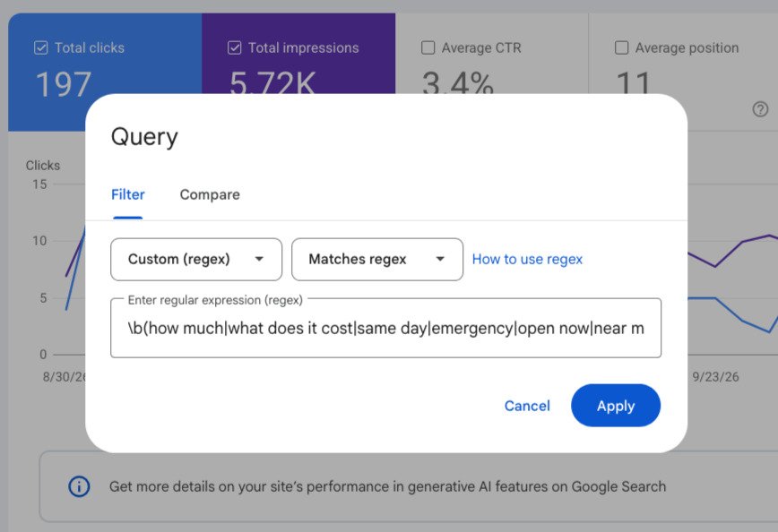Open the How to use regex link

[x=527, y=260]
